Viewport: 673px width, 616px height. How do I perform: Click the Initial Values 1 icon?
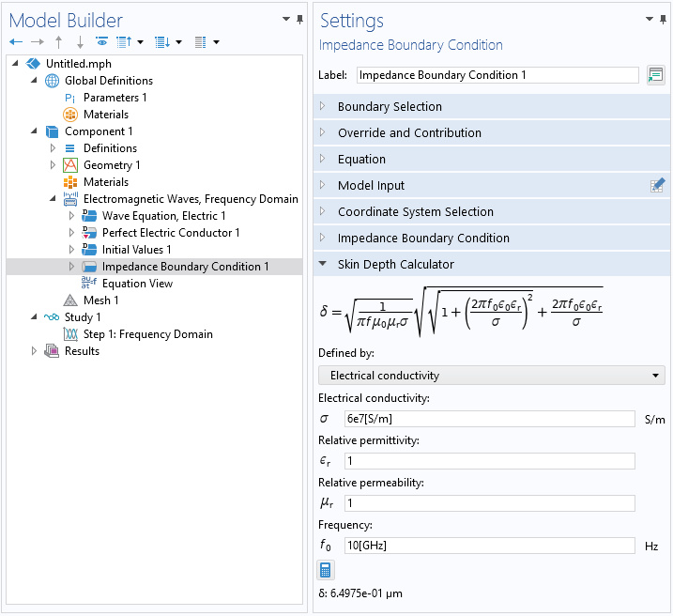pos(89,250)
